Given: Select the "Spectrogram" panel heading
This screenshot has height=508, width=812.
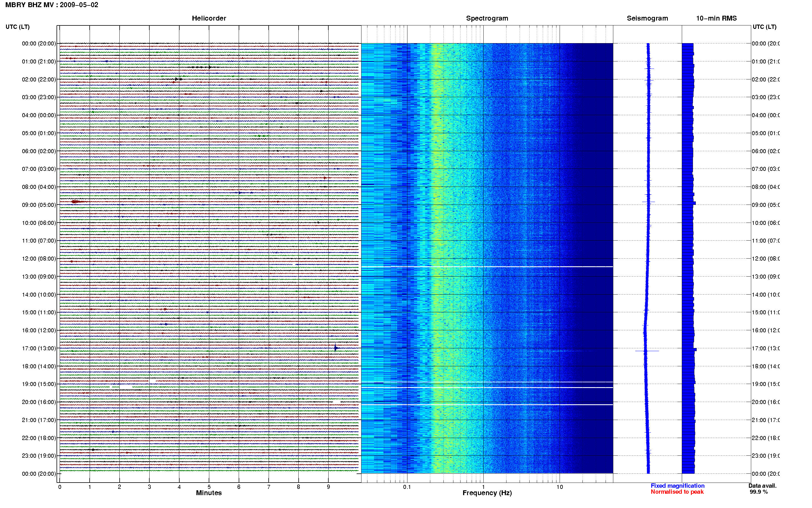Looking at the screenshot, I should click(487, 19).
